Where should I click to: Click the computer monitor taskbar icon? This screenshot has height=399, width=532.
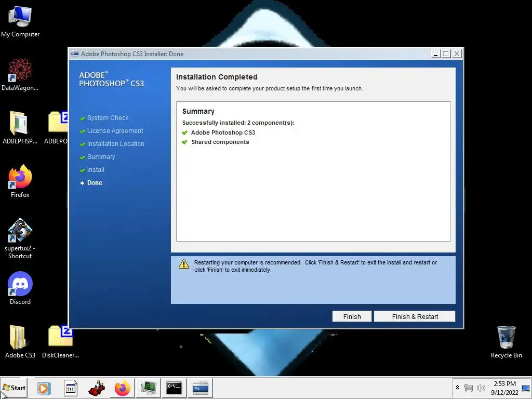[148, 388]
